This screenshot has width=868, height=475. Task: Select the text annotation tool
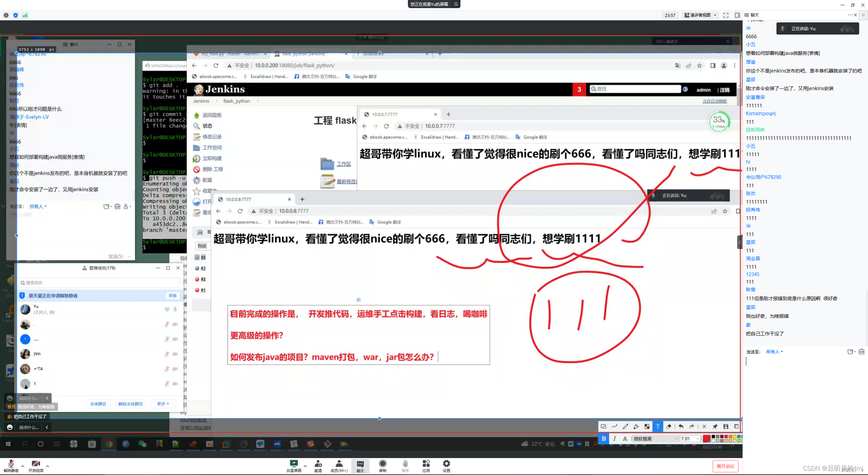tap(658, 426)
